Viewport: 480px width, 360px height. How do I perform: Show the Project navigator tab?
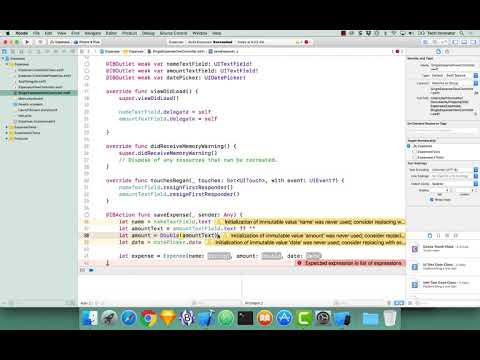(4, 52)
